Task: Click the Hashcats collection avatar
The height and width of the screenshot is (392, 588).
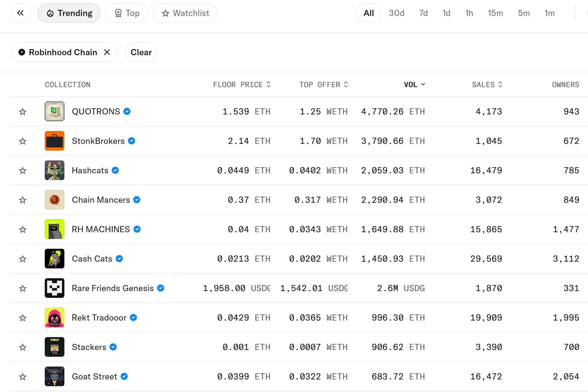Action: [55, 170]
